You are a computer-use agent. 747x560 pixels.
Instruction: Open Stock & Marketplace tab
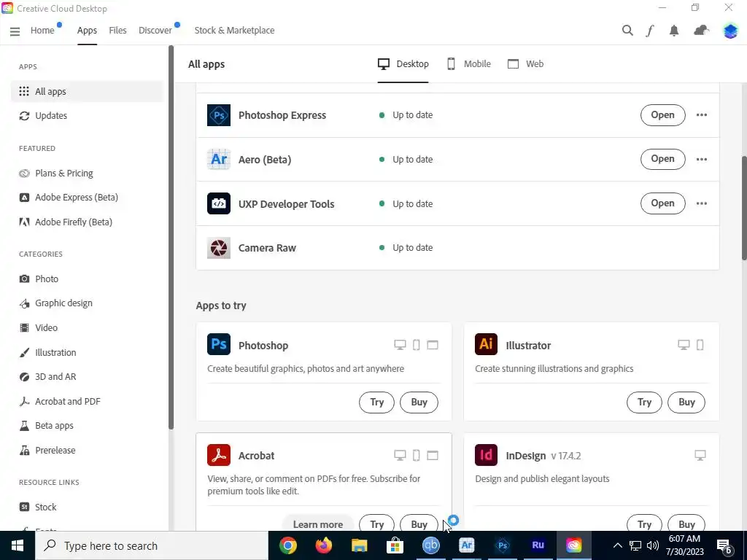234,31
